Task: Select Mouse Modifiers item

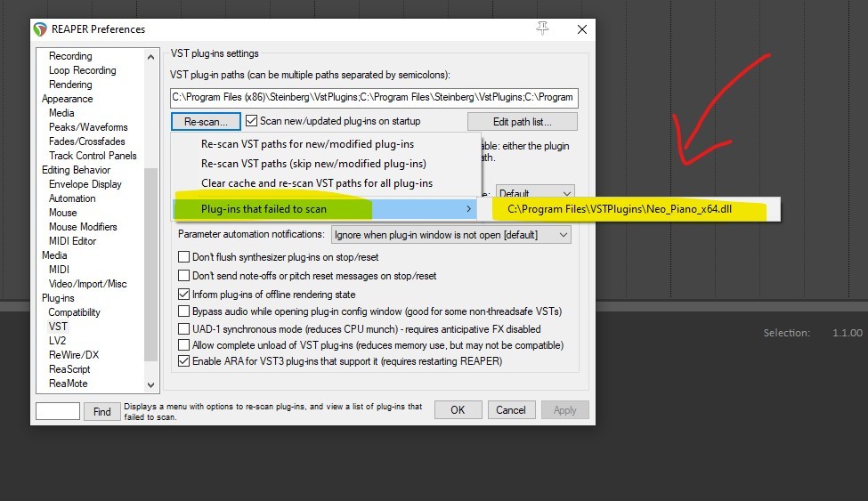Action: (83, 226)
